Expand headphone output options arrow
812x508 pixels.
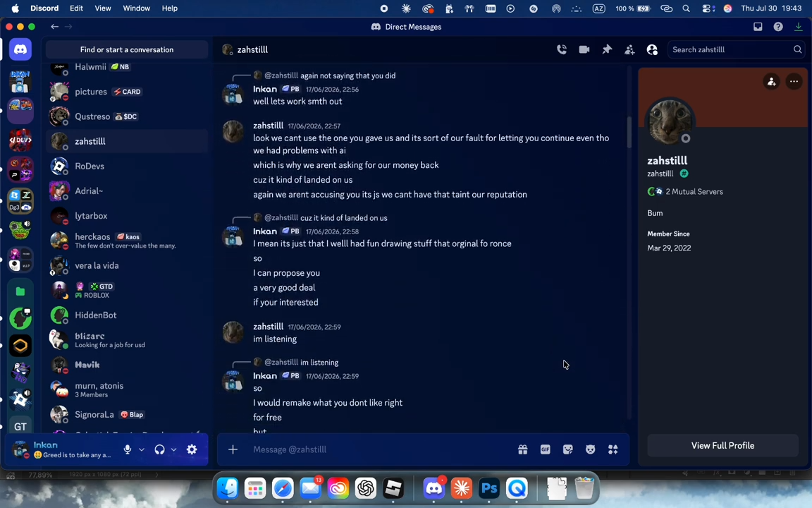coord(173,449)
